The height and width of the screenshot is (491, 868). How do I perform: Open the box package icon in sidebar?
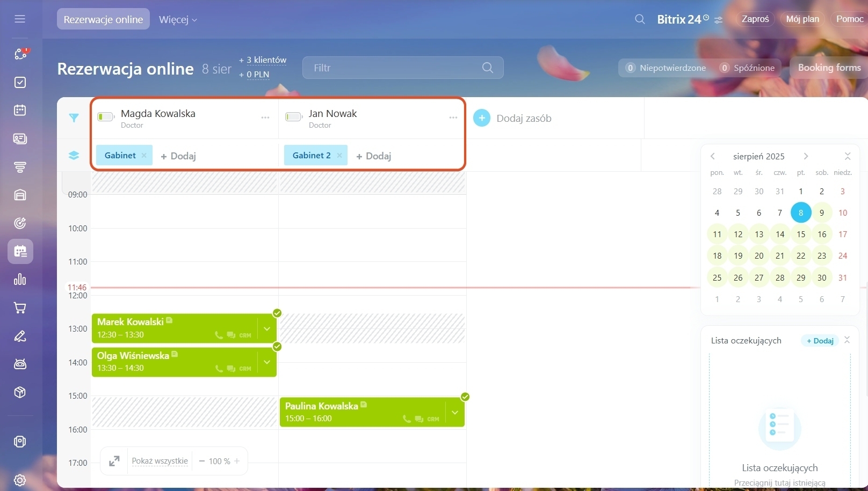point(20,392)
